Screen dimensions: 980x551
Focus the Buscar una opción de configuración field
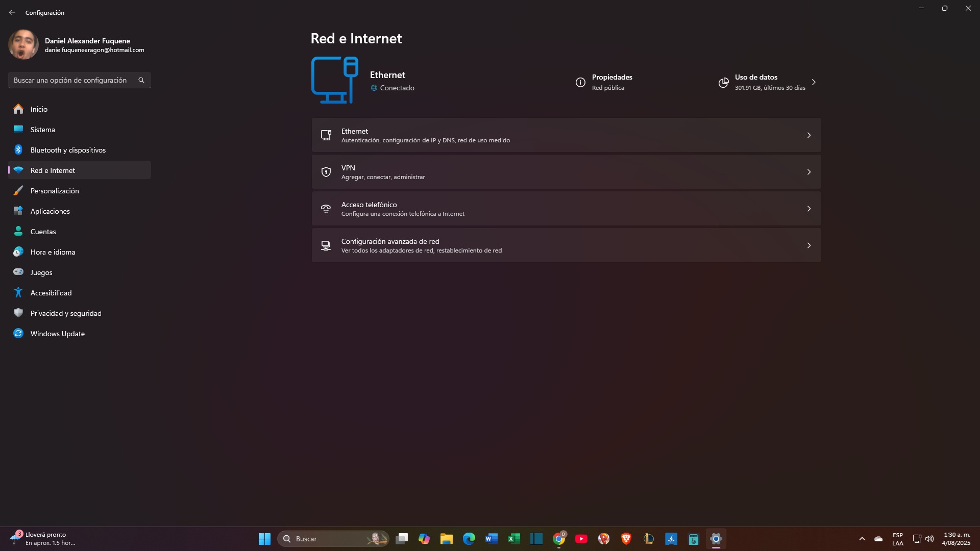coord(71,80)
